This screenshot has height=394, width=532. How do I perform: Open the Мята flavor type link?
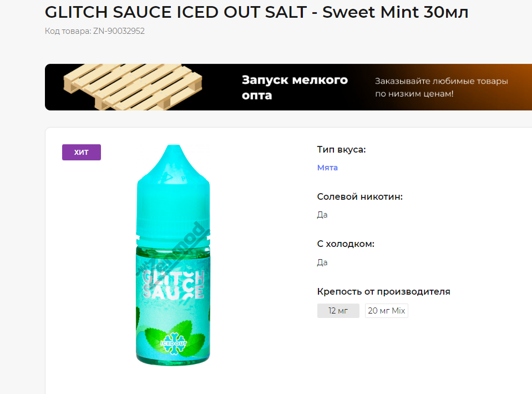pyautogui.click(x=327, y=168)
